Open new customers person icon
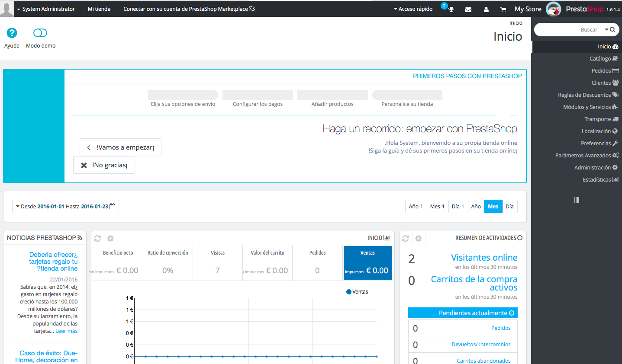Screen dimensions: 622x364 (486, 9)
